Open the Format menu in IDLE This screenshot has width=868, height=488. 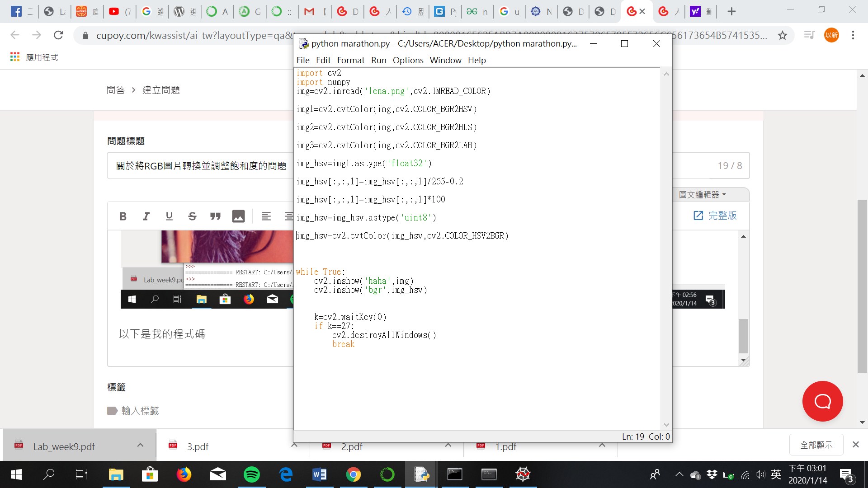(x=351, y=60)
